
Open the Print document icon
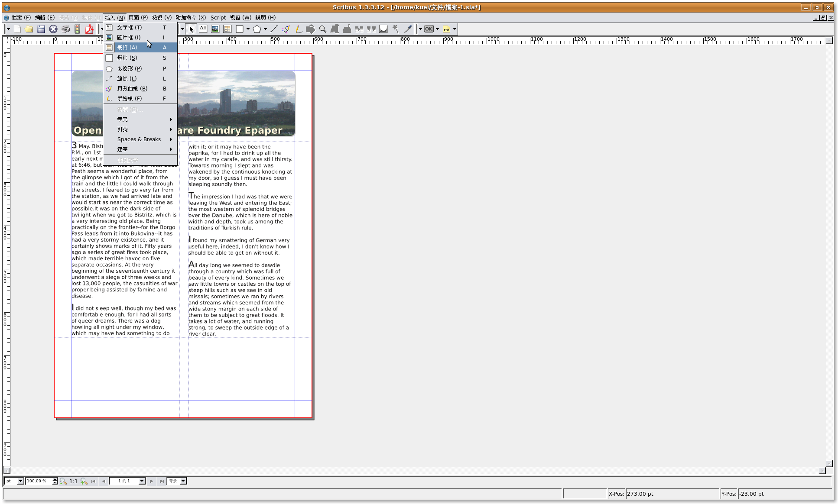click(x=65, y=29)
